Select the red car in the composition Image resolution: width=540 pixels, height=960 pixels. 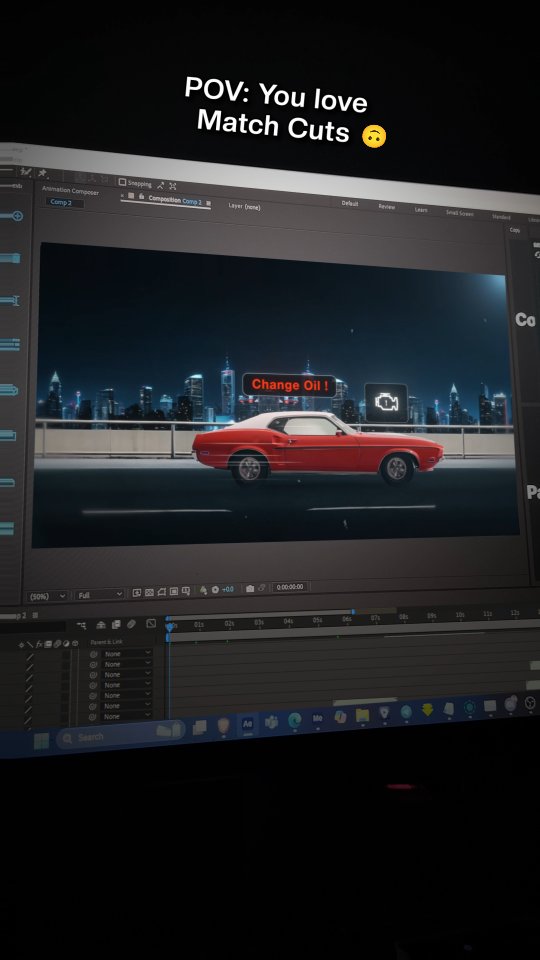pos(318,447)
